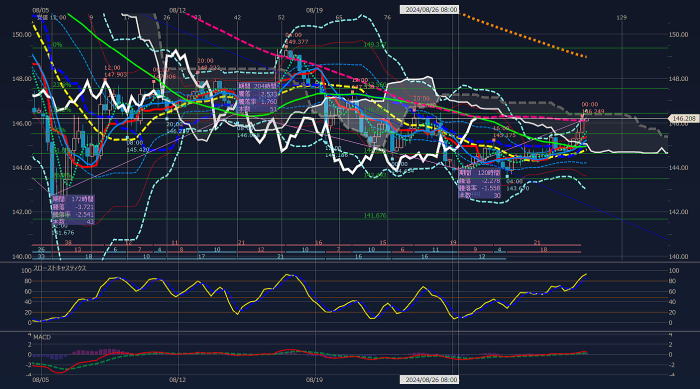Click the green 141.676 Fibonacci level label
Image resolution: width=700 pixels, height=389 pixels.
click(x=375, y=216)
